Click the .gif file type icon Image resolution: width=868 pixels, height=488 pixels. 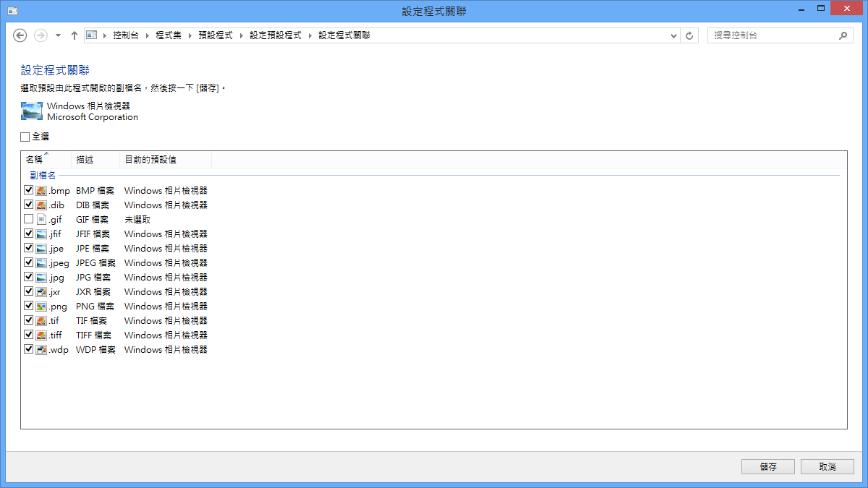(x=41, y=219)
